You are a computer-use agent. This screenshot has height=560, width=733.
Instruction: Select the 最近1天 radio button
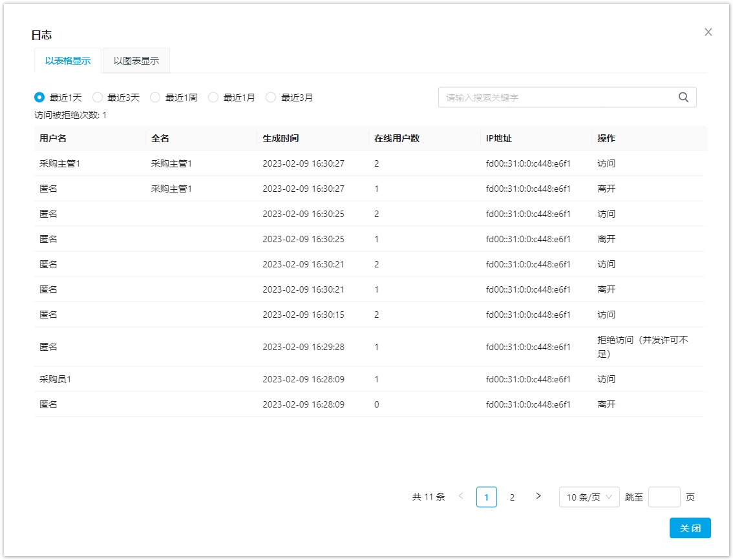(39, 98)
